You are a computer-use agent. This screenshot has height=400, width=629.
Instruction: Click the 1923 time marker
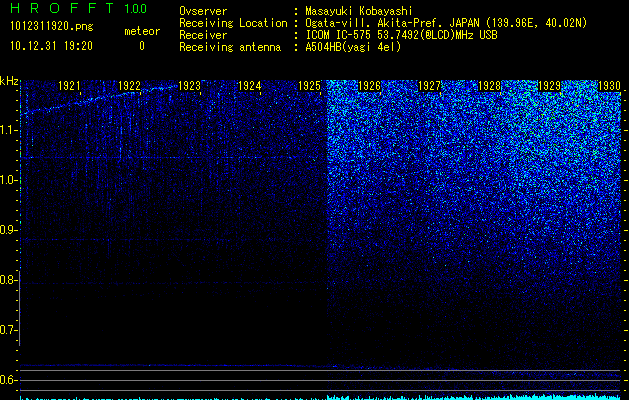tap(189, 86)
